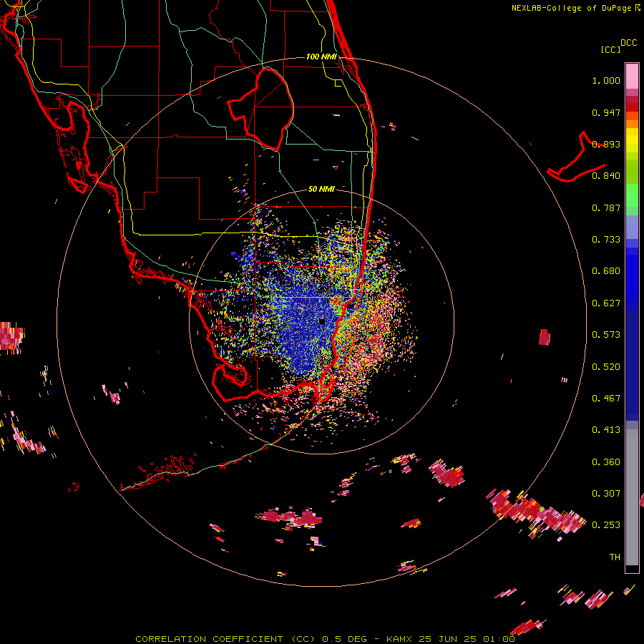Viewport: 644px width, 644px height.
Task: Click the Correlation Coefficient KAMX caption text
Action: click(x=325, y=639)
